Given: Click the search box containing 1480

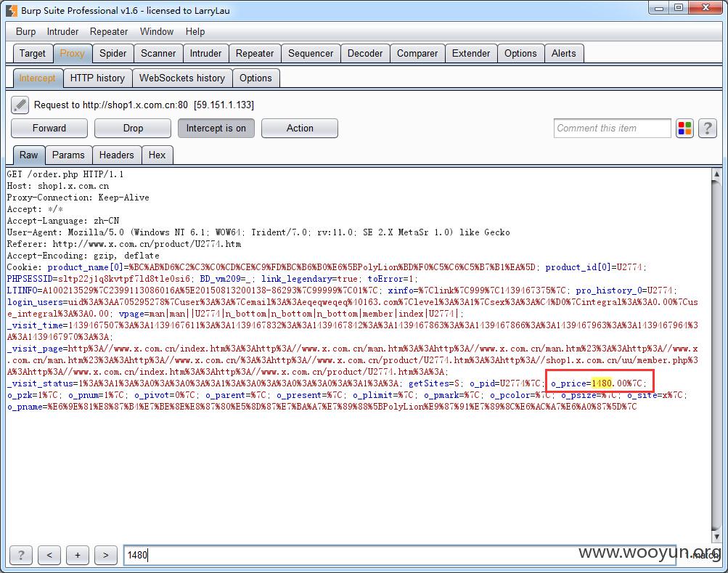Looking at the screenshot, I should click(x=399, y=555).
